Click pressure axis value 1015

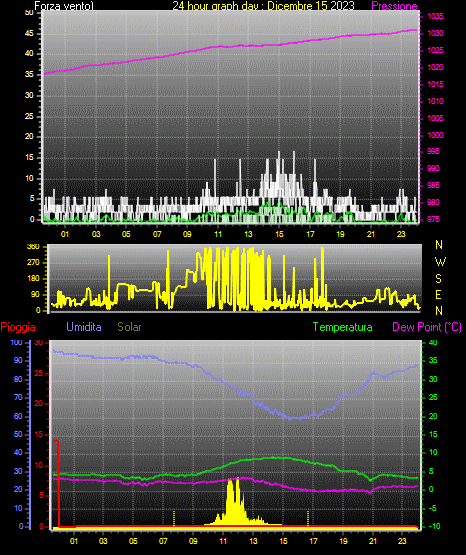[435, 84]
